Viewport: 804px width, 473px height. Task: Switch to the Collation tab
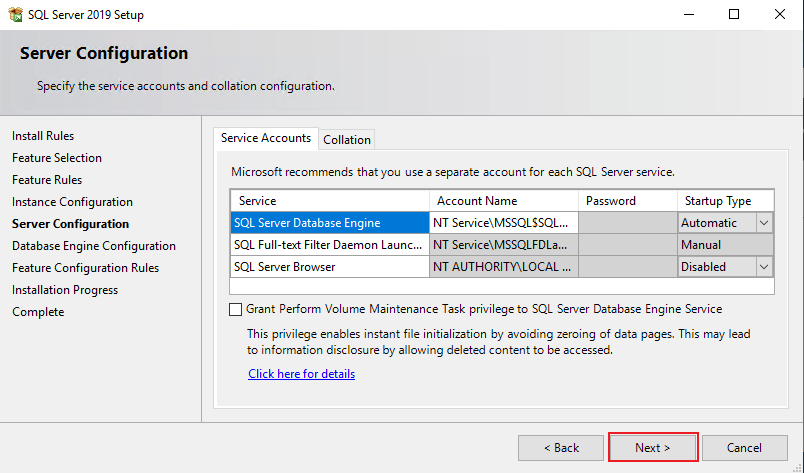point(347,140)
